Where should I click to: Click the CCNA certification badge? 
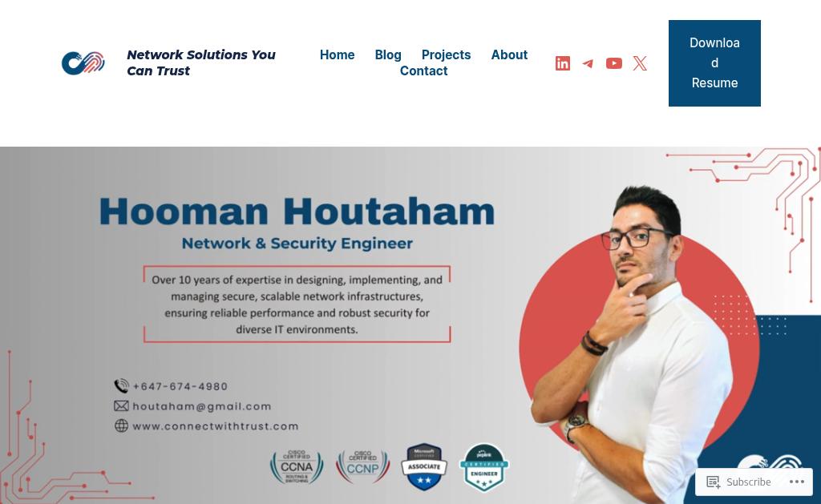pyautogui.click(x=297, y=466)
